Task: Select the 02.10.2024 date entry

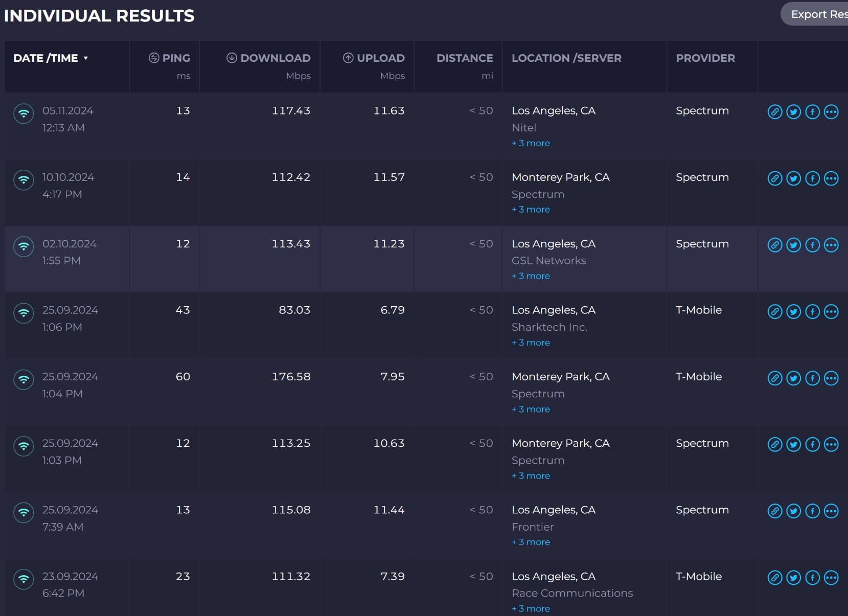Action: coord(70,244)
